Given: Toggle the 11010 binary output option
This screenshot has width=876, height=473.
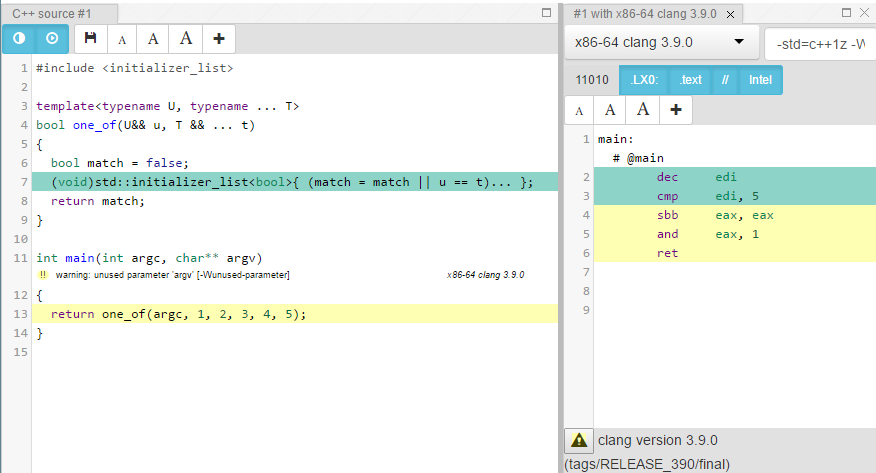Looking at the screenshot, I should pos(592,80).
